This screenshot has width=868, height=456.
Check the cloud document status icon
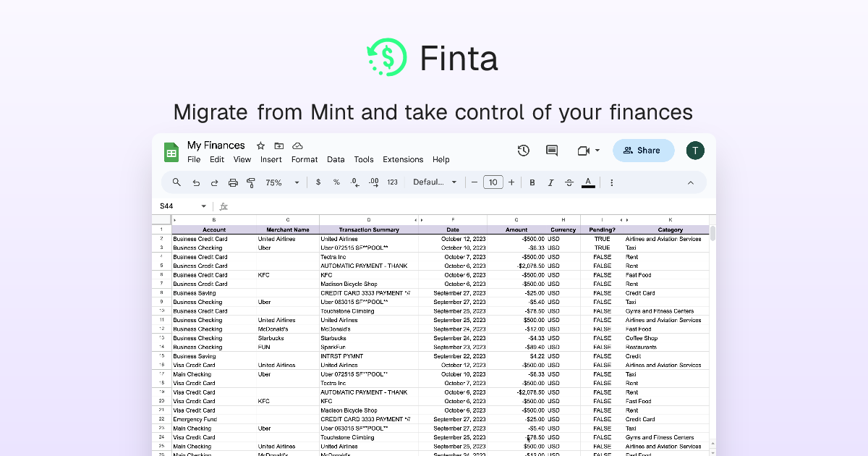point(297,145)
